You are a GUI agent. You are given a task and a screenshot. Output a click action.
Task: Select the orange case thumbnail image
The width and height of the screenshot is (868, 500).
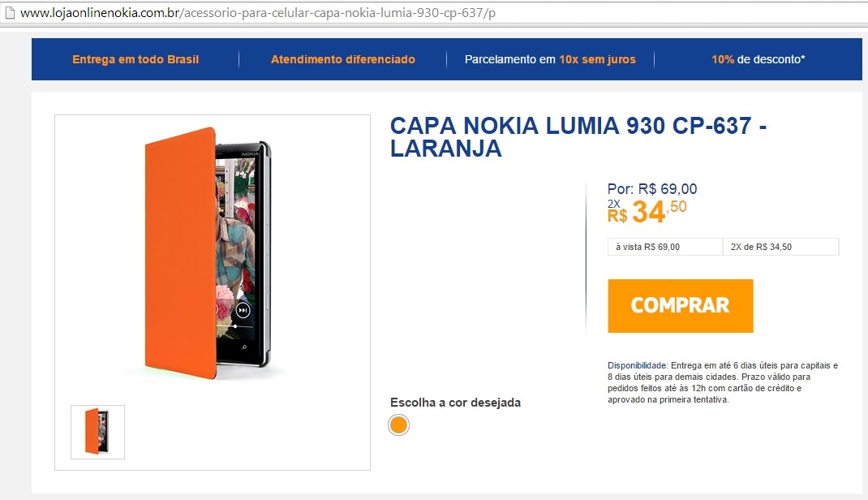97,432
